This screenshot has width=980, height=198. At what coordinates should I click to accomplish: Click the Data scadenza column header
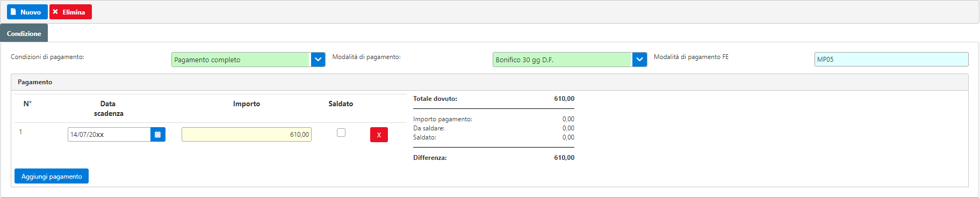(x=109, y=108)
